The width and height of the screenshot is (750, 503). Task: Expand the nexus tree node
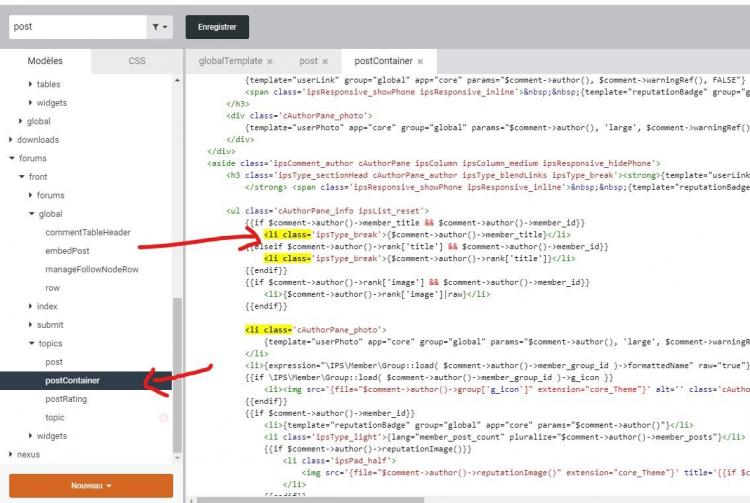click(11, 454)
